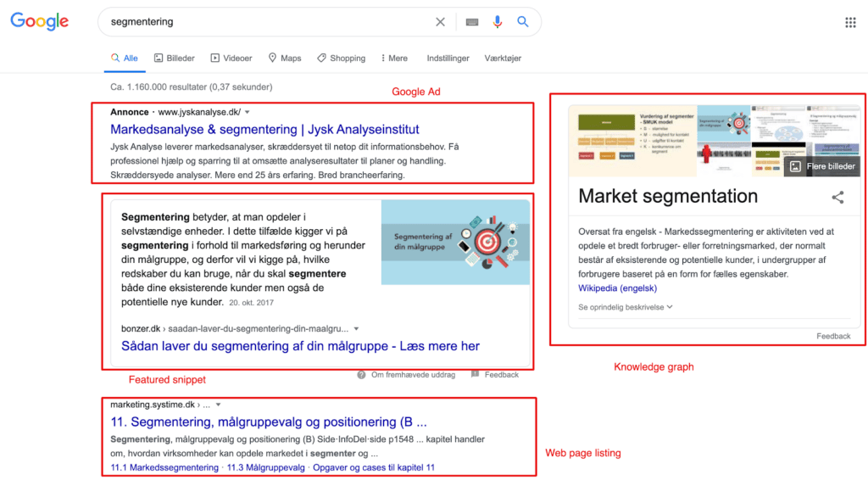
Task: Click the blue magnifying glass search icon
Action: click(522, 21)
